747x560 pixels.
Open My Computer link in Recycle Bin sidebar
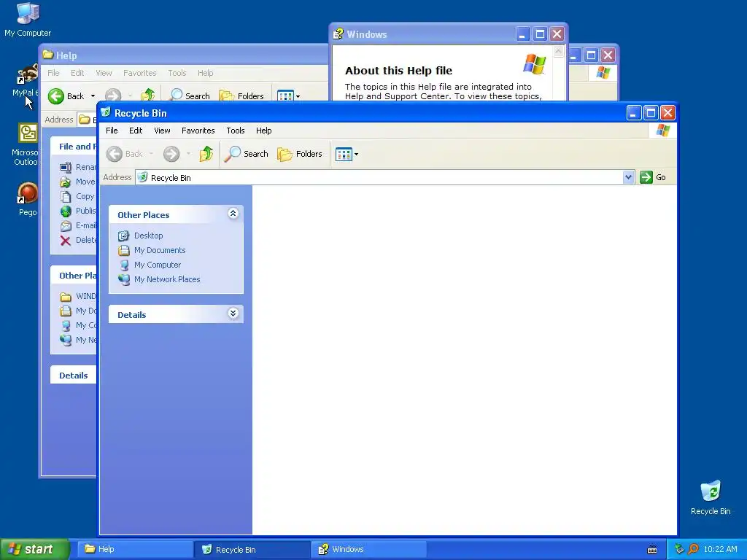(x=158, y=265)
